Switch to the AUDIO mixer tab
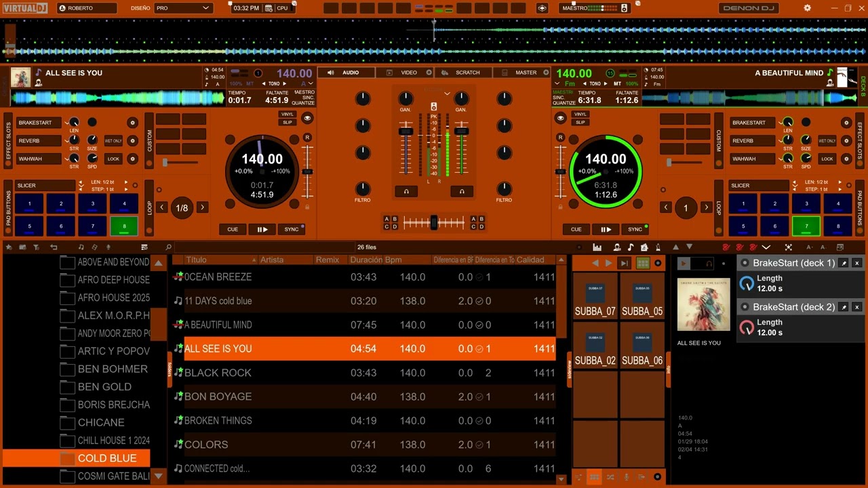The height and width of the screenshot is (488, 868). pyautogui.click(x=347, y=73)
